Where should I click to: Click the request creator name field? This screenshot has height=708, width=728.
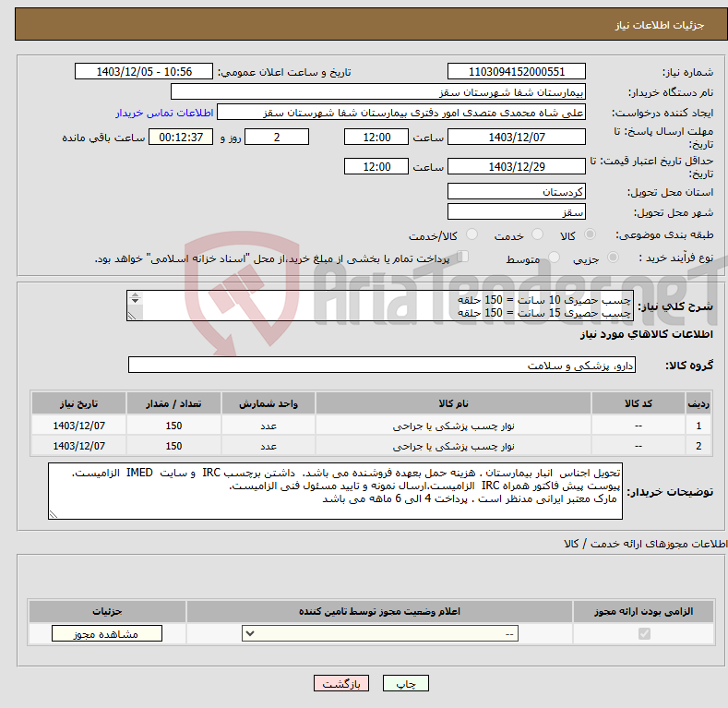401,113
